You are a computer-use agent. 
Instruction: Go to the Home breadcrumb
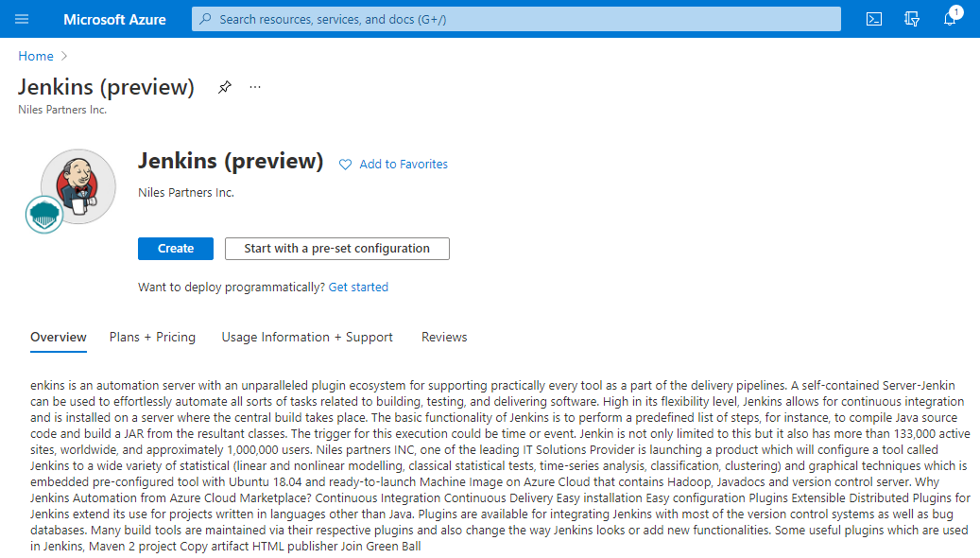[36, 56]
